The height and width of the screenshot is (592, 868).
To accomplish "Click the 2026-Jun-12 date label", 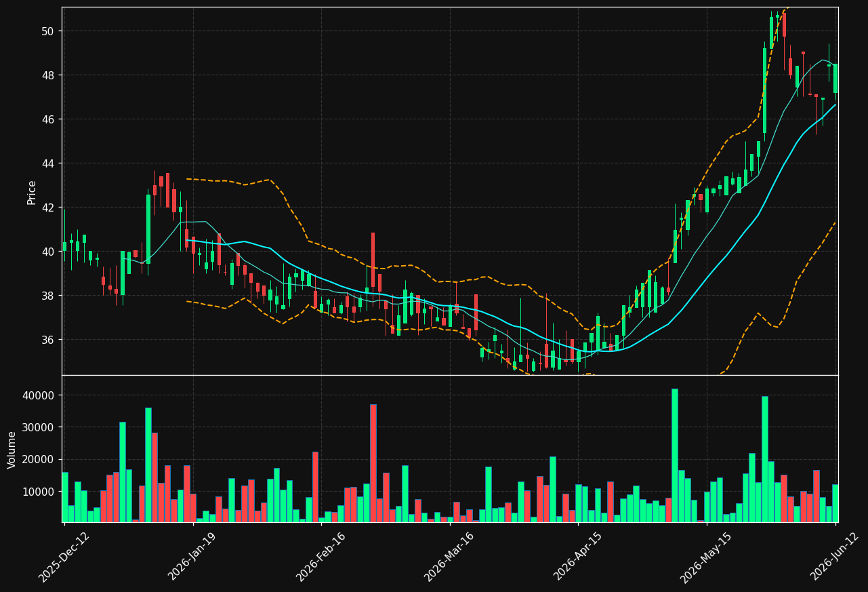I will pyautogui.click(x=835, y=556).
